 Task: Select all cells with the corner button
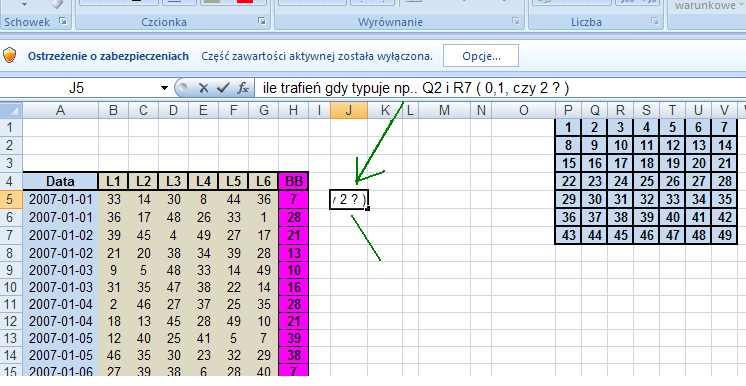tap(11, 110)
